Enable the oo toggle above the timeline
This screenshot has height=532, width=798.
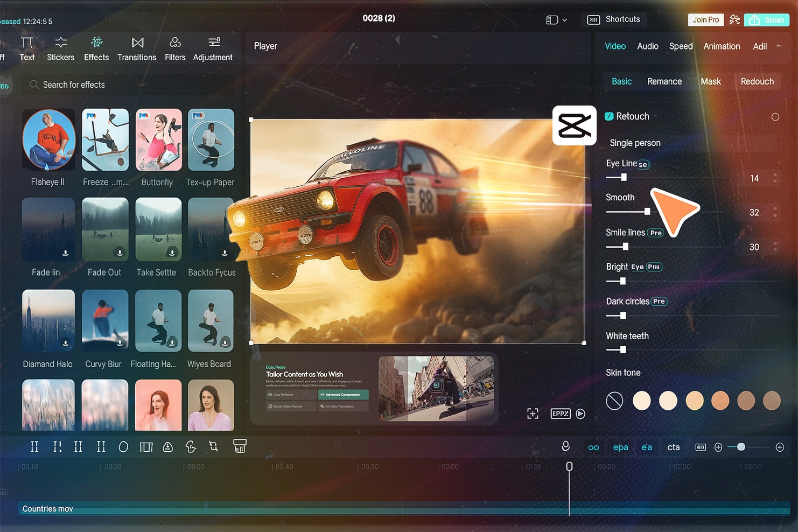point(593,447)
